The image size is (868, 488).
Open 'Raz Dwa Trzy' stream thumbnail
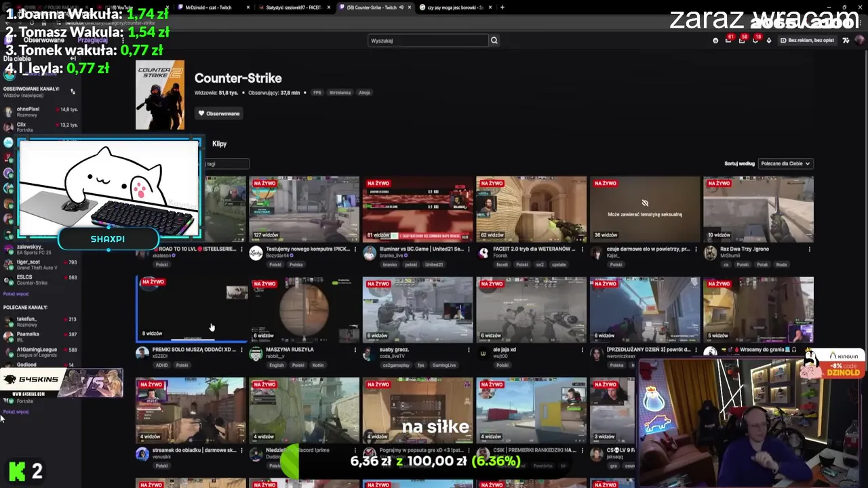[x=758, y=209]
